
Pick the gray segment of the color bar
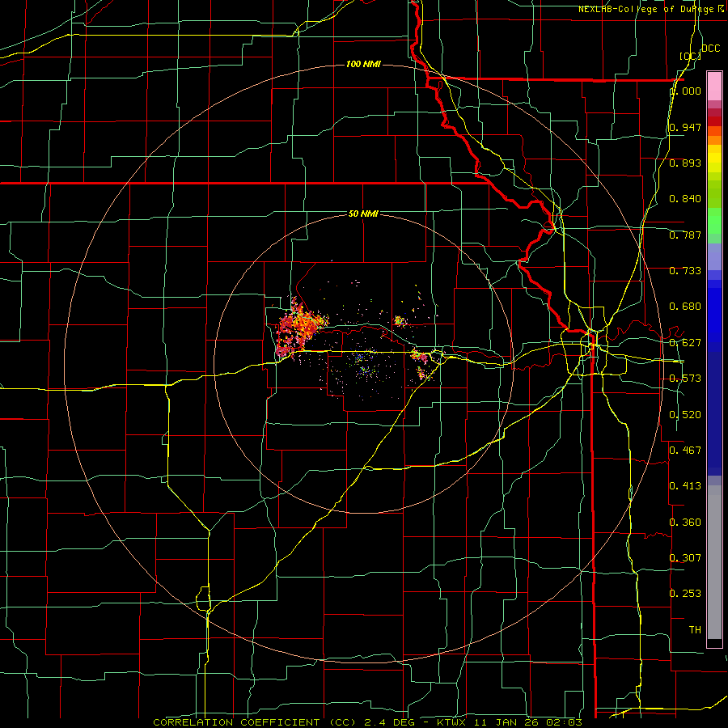[714, 562]
